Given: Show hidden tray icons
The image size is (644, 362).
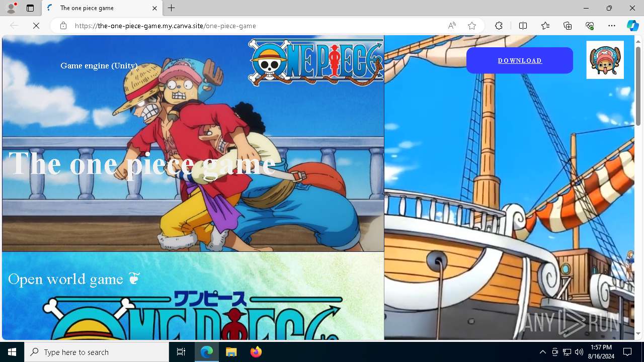Looking at the screenshot, I should click(x=542, y=352).
